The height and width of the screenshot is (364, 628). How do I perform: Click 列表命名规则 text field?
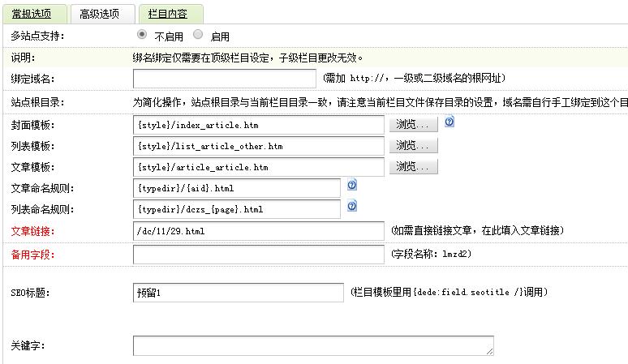click(x=237, y=209)
